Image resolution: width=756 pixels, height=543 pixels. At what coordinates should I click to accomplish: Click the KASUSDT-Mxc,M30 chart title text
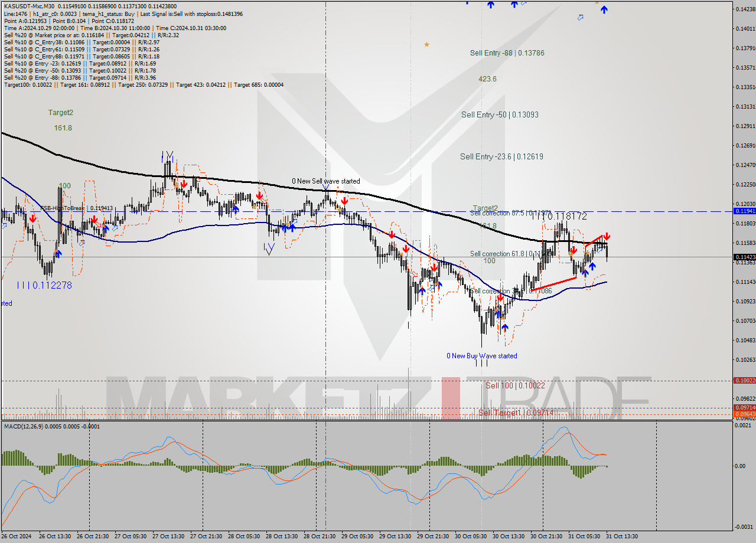[x=28, y=6]
